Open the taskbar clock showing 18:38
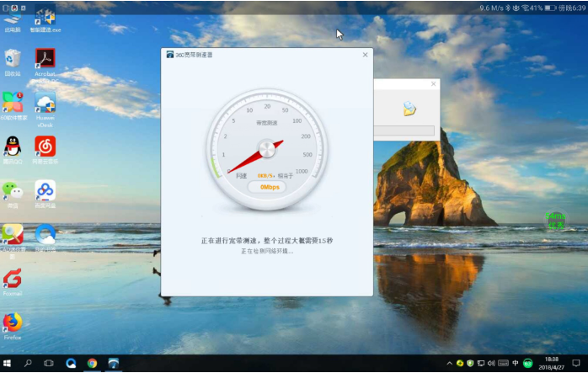Image resolution: width=588 pixels, height=373 pixels. (x=552, y=363)
